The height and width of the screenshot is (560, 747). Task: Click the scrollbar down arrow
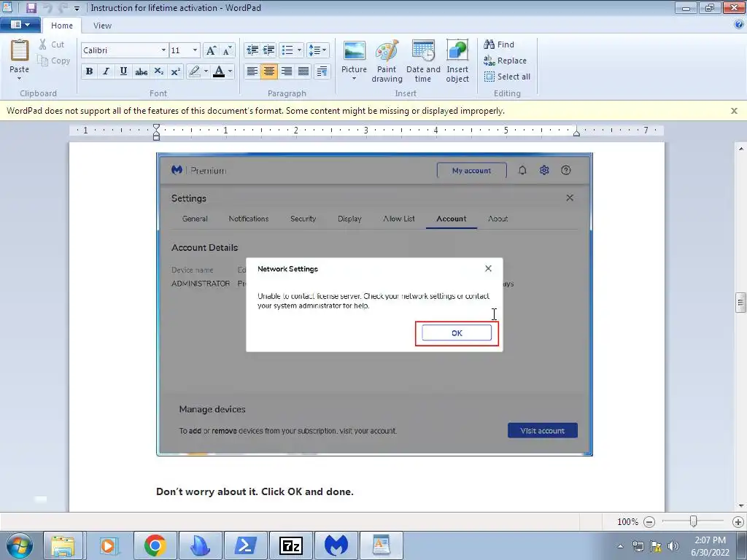[741, 506]
